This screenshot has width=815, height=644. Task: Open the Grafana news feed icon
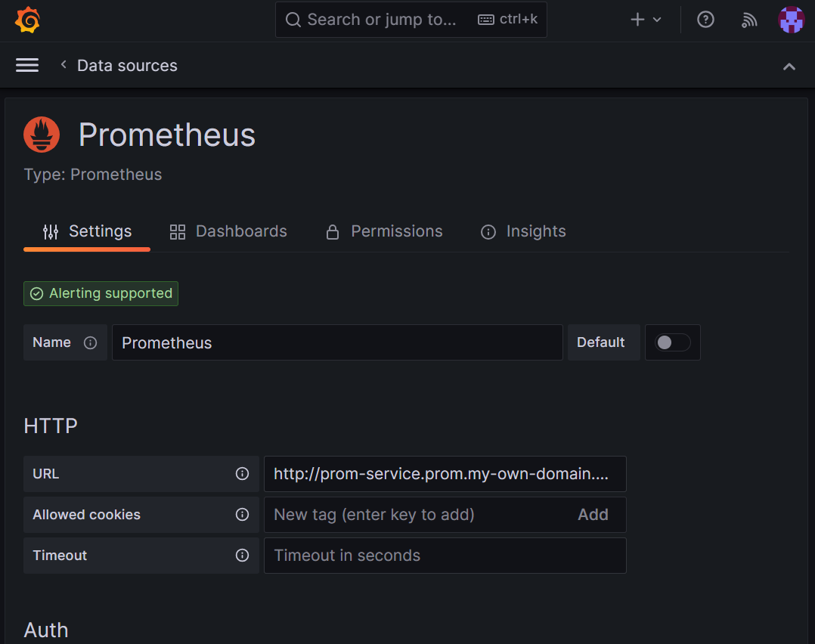point(748,19)
